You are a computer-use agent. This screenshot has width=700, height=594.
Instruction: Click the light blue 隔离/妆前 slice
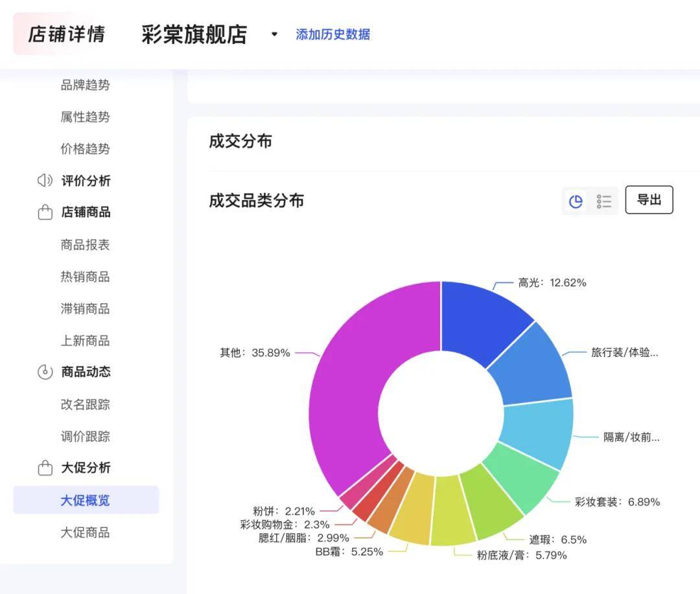click(x=538, y=431)
